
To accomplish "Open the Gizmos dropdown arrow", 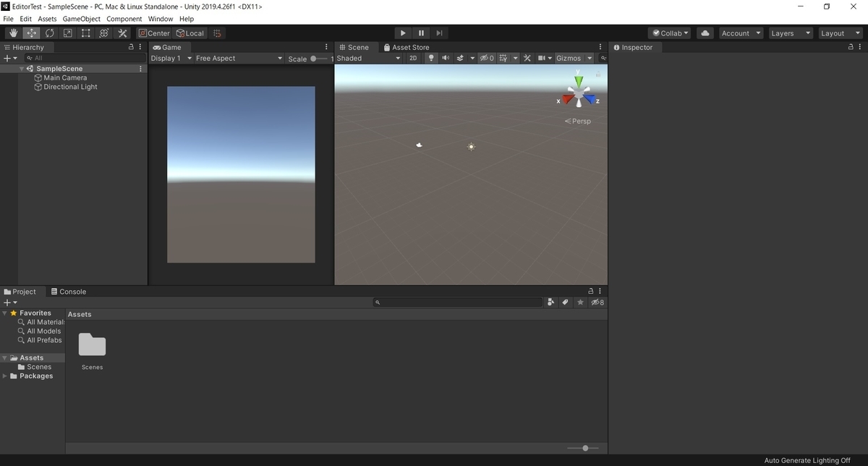I will [x=590, y=58].
